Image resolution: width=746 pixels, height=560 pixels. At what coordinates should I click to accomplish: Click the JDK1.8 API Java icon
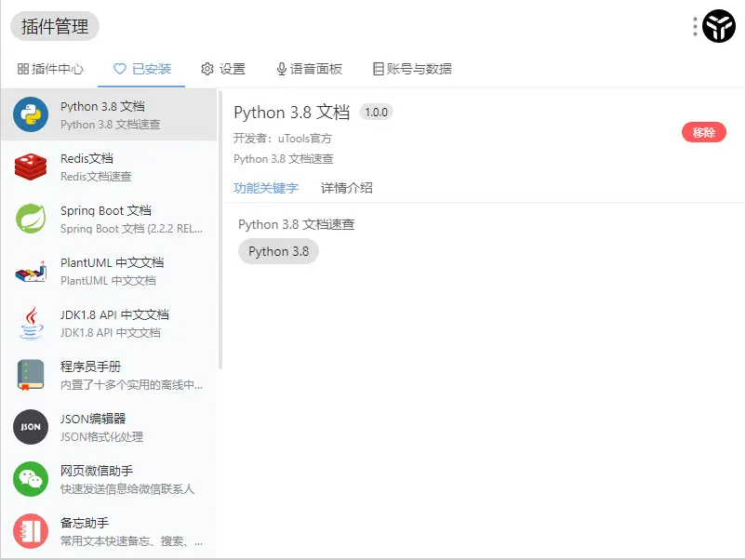[x=31, y=323]
